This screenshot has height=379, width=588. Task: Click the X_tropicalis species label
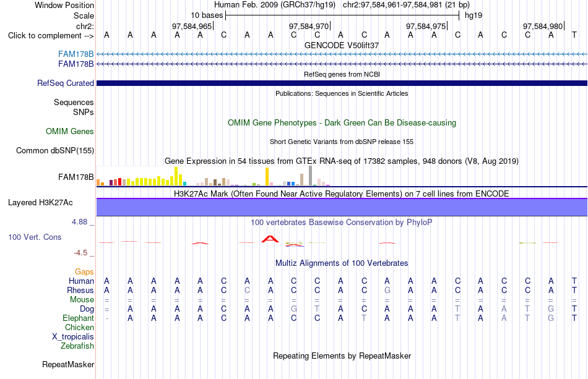pyautogui.click(x=73, y=337)
